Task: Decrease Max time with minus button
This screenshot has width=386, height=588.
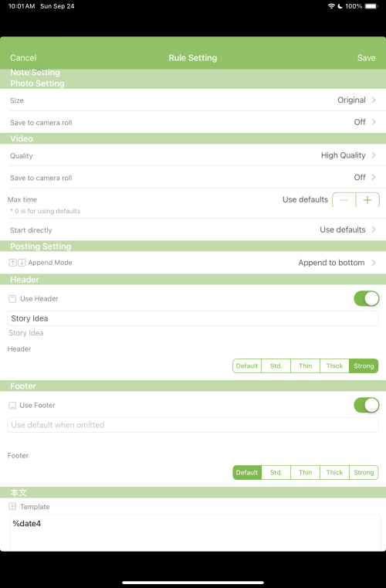Action: [x=344, y=200]
